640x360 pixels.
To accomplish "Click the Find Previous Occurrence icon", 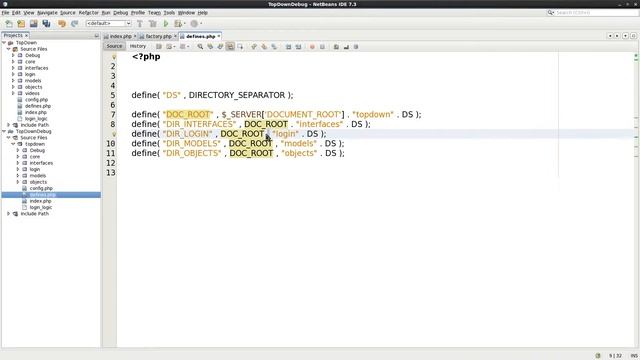I will (210, 47).
